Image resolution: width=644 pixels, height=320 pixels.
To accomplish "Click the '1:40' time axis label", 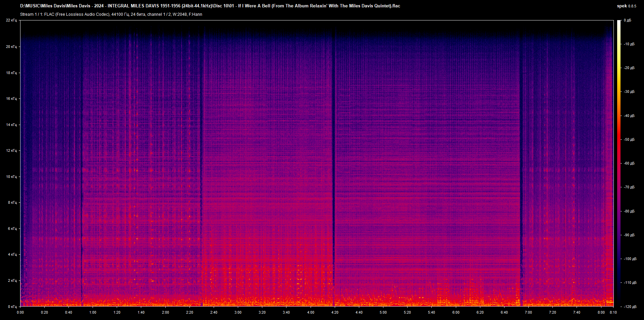I will (141, 312).
